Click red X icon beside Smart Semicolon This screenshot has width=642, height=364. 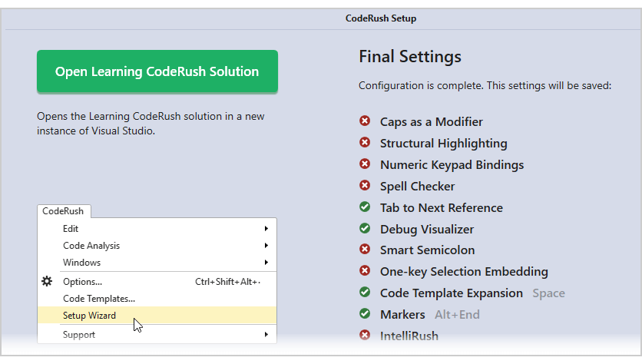tap(365, 250)
